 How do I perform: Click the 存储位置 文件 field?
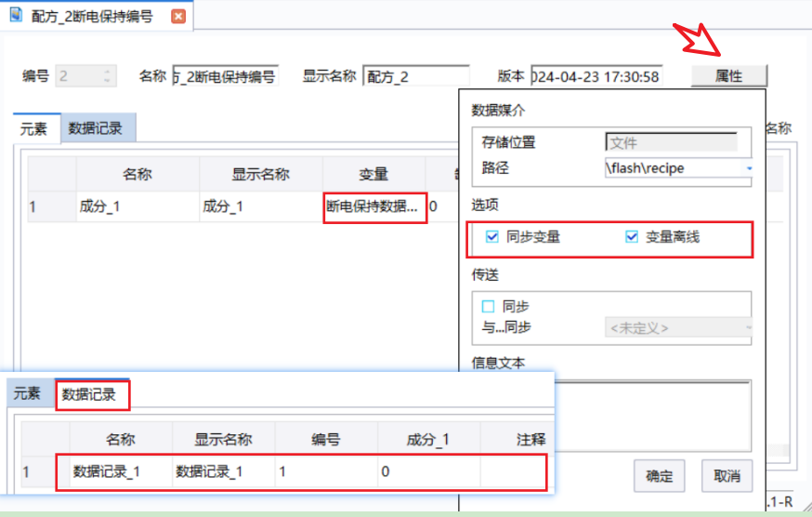pos(671,142)
